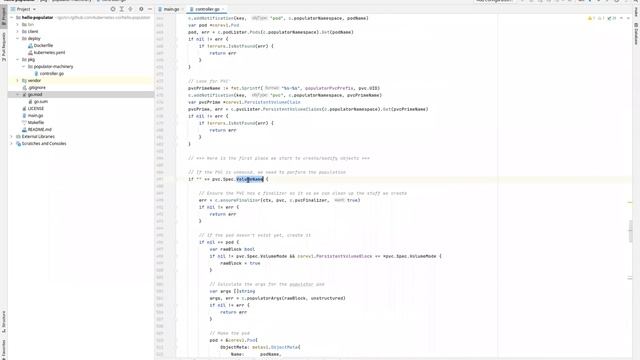Select go.mod file in project tree
Viewport: 640px width, 360px height.
pos(35,94)
